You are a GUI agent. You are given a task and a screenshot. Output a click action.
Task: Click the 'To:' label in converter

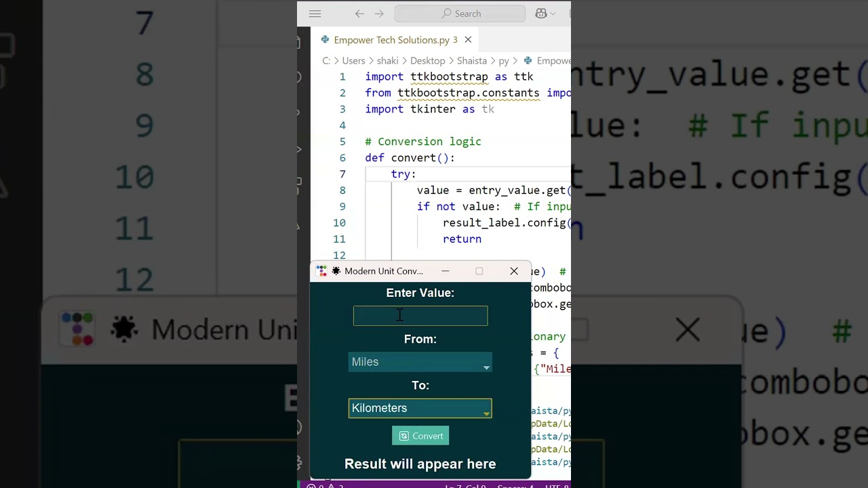(420, 385)
